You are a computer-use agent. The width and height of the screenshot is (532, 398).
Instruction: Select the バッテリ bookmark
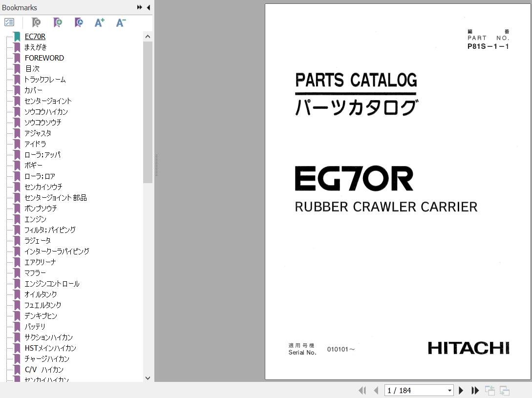[x=35, y=326]
